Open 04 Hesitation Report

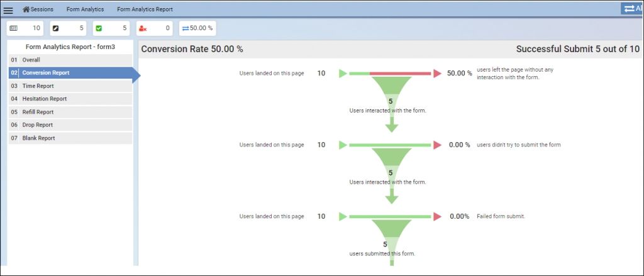70,99
